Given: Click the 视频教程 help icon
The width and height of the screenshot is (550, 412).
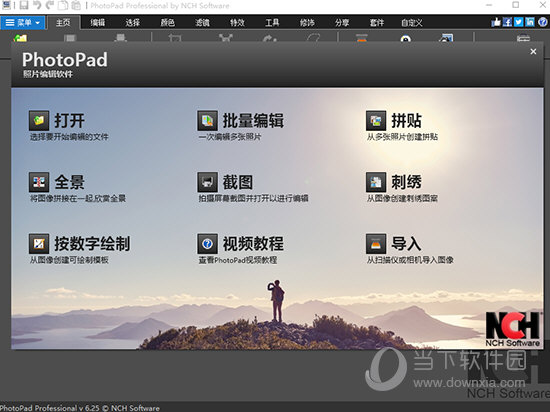Looking at the screenshot, I should pyautogui.click(x=207, y=244).
